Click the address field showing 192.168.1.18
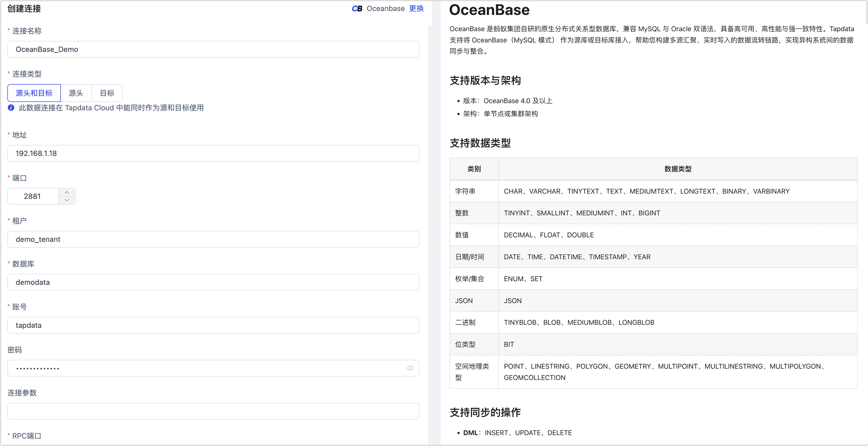The height and width of the screenshot is (446, 868). pos(213,153)
